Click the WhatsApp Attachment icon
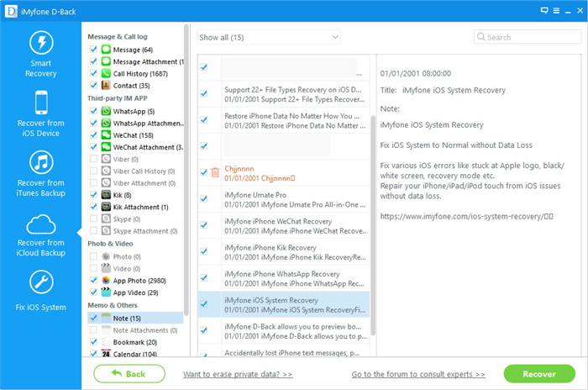The image size is (588, 390). [x=106, y=123]
